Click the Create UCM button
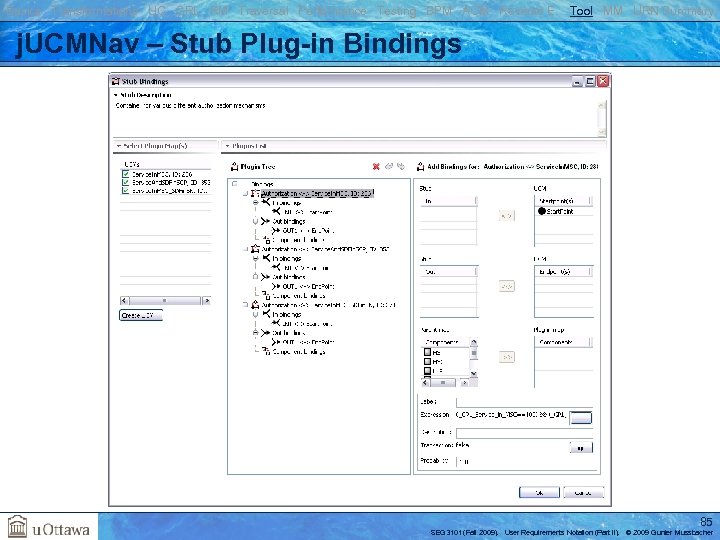 (x=141, y=315)
